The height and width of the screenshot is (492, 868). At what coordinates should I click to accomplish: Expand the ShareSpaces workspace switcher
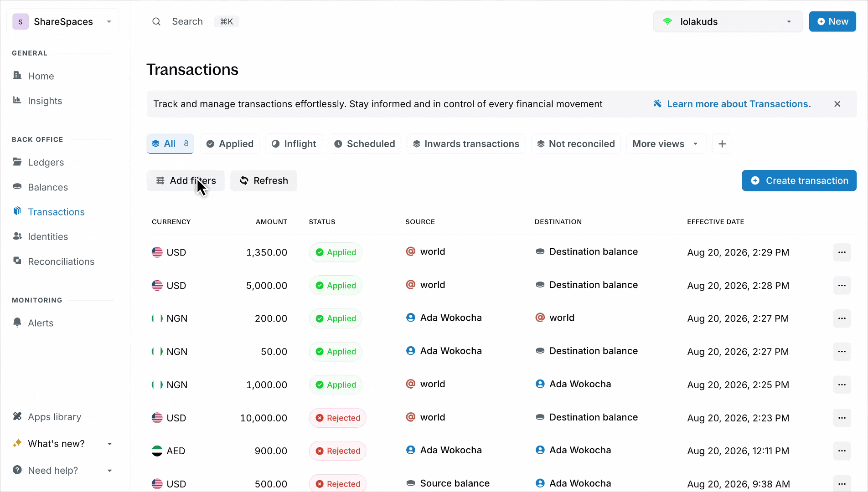pos(63,21)
